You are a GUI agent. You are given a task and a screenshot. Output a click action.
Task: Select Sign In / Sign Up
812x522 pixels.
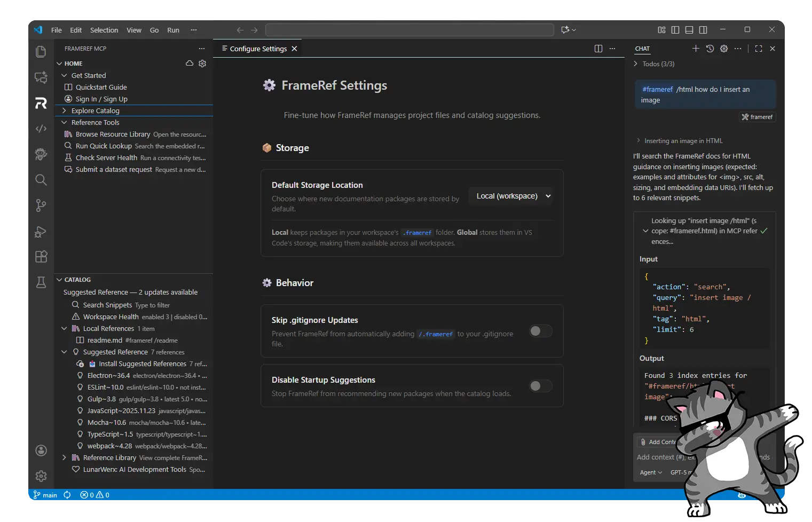[101, 99]
